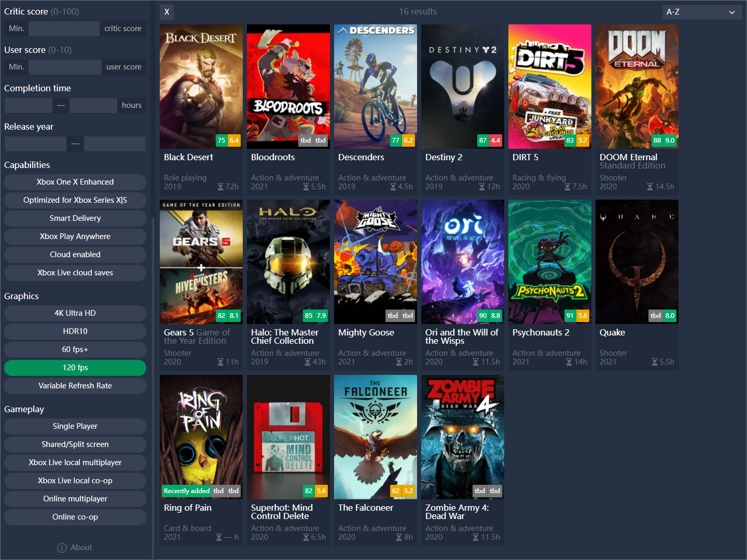This screenshot has height=560, width=747.
Task: Toggle the Shared/Split screen filter
Action: point(75,444)
